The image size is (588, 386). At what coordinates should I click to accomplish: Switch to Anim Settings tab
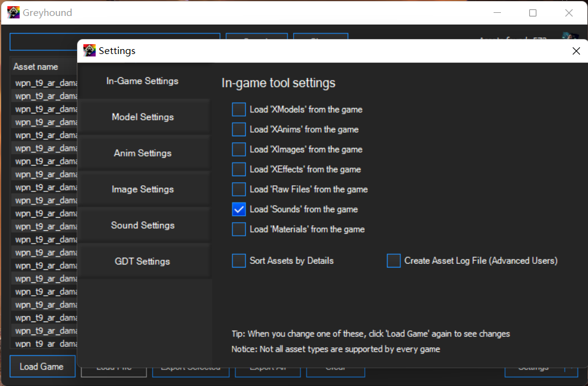click(143, 153)
